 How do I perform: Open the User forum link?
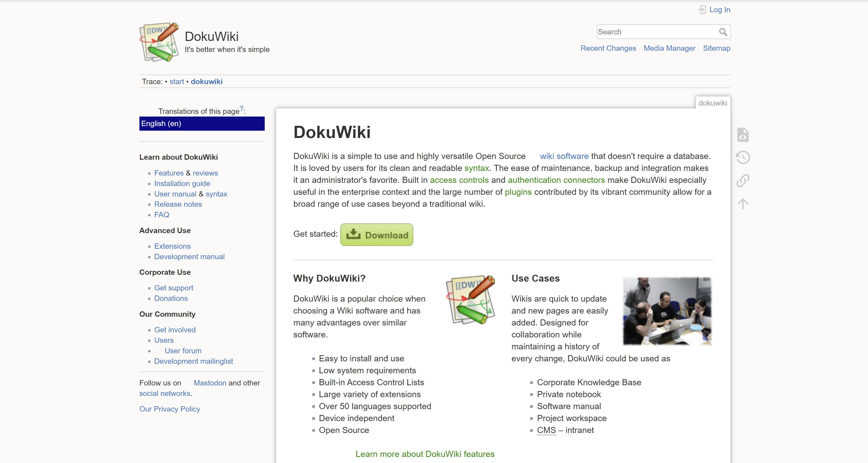183,350
